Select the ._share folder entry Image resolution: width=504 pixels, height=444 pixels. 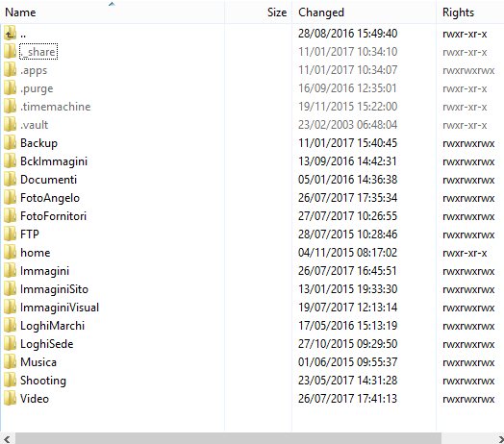[38, 51]
